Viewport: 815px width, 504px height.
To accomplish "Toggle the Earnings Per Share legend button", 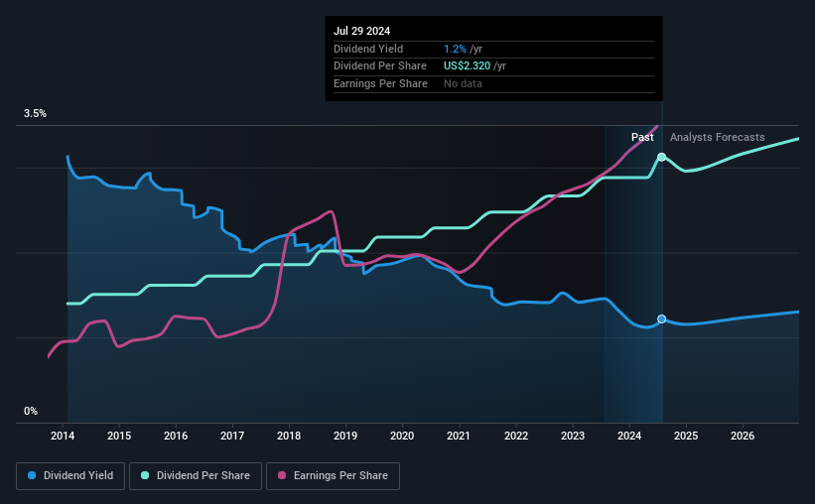I will pyautogui.click(x=334, y=476).
